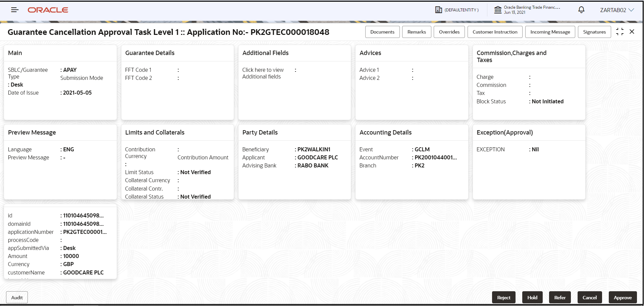Expand the ZARTAB02 user dropdown
The height and width of the screenshot is (306, 644).
click(x=633, y=10)
